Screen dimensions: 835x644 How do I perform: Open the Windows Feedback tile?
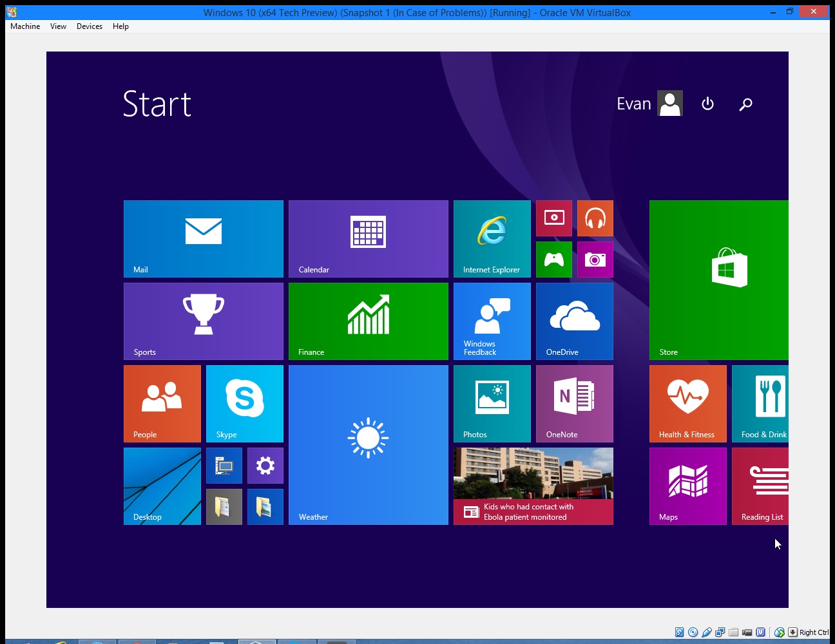click(492, 321)
